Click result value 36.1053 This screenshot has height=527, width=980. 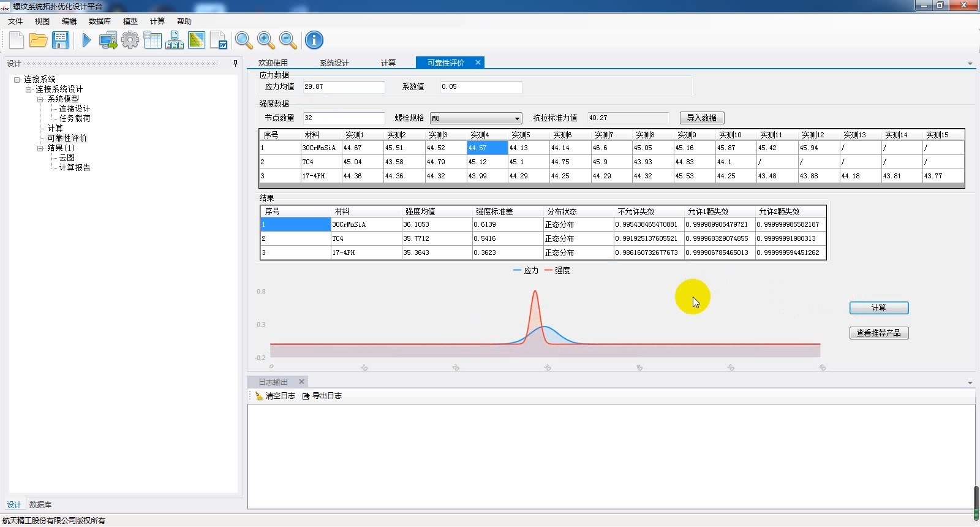point(437,225)
